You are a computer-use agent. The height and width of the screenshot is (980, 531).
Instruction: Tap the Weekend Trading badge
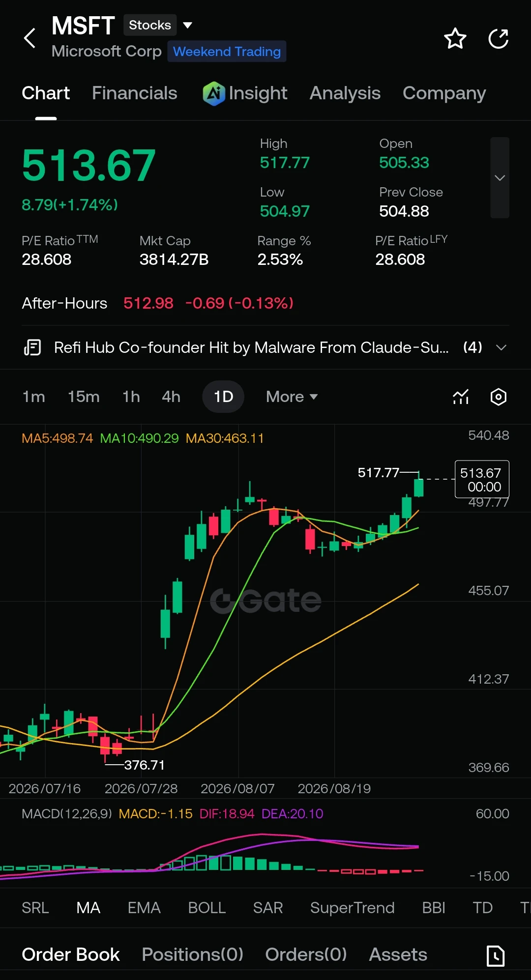227,52
